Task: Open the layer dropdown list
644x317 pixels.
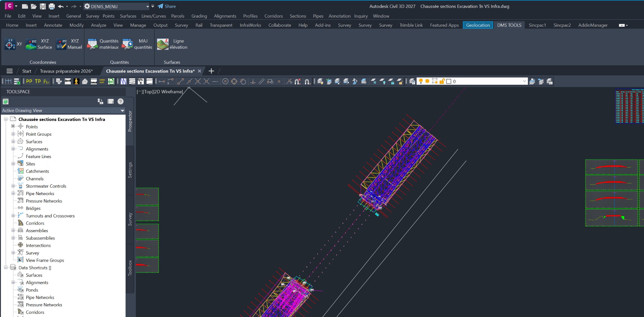Action: (524, 81)
